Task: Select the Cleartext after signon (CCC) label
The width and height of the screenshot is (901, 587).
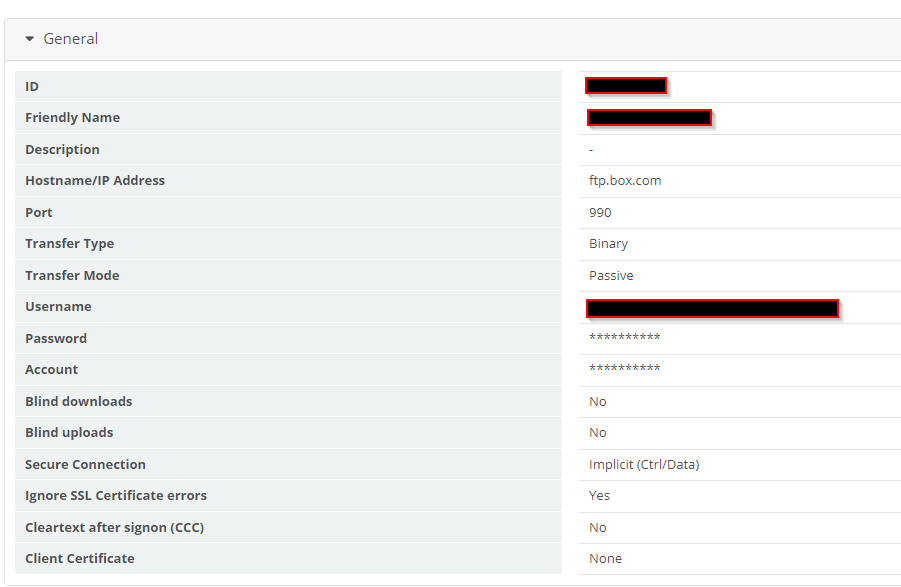Action: [x=114, y=527]
